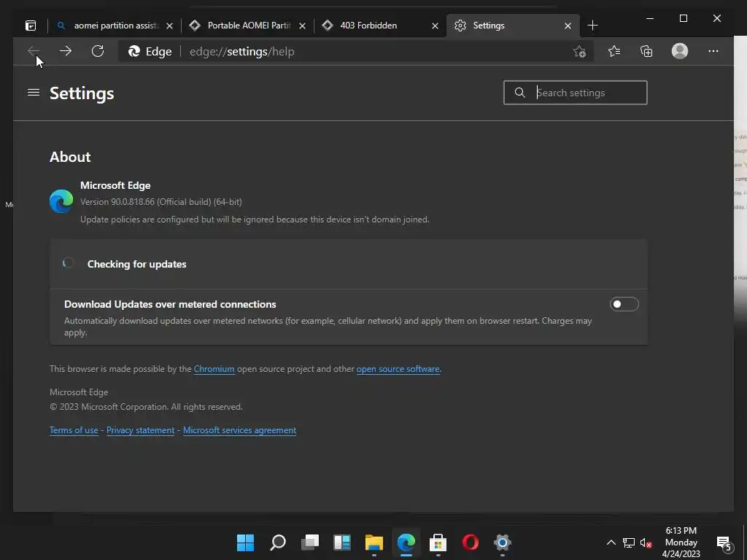Close the 403 Forbidden tab

click(x=435, y=26)
